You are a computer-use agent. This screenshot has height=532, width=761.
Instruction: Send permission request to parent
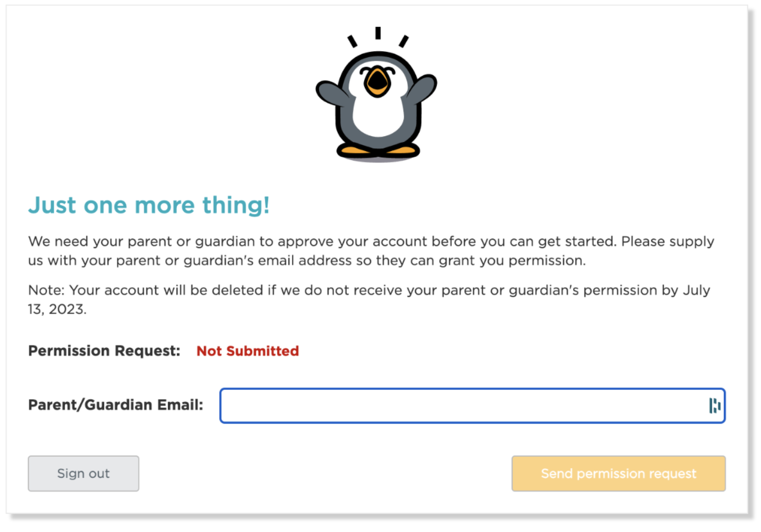[x=618, y=473]
